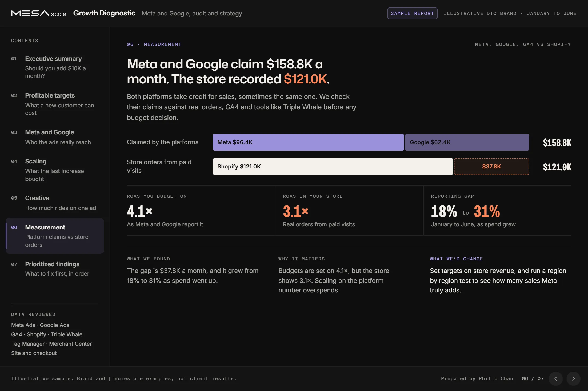This screenshot has height=391, width=588.
Task: Click the $121.0K total at bar end
Action: [x=557, y=167]
